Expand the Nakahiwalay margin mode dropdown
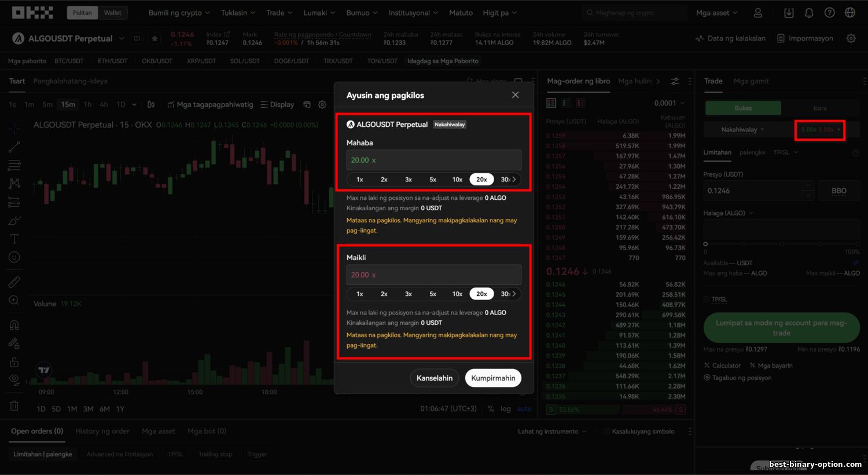The width and height of the screenshot is (868, 475). pyautogui.click(x=742, y=130)
